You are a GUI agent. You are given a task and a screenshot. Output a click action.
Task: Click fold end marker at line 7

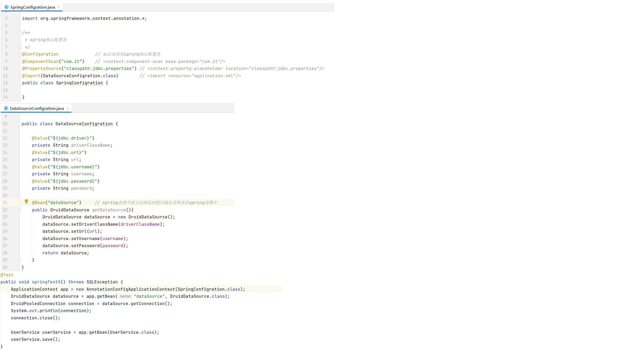pos(20,47)
